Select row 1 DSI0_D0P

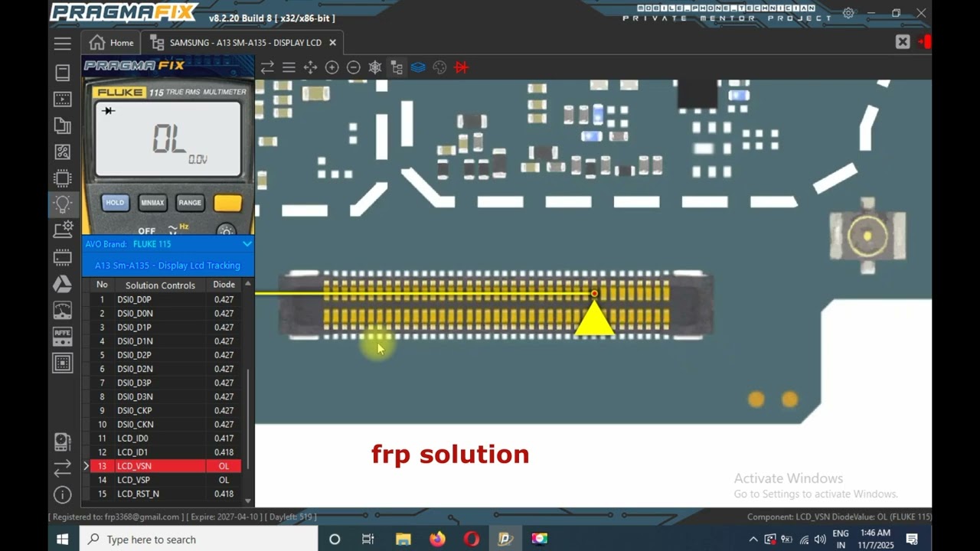tap(165, 300)
